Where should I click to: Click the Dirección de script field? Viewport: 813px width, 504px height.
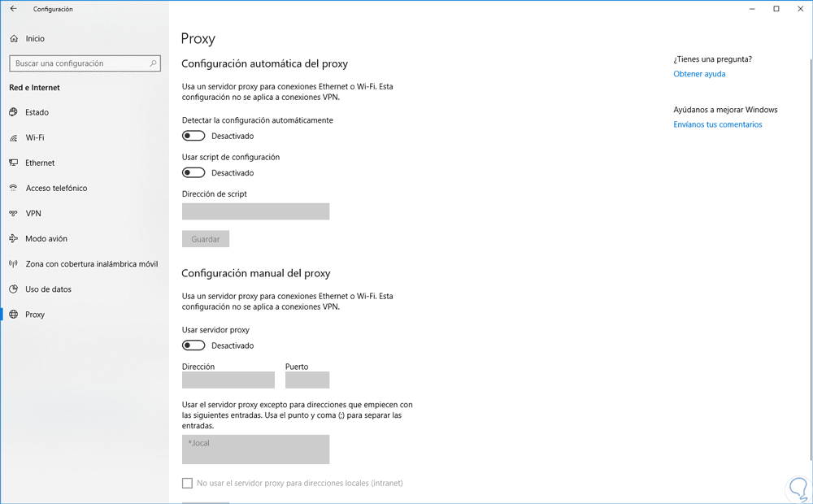tap(255, 211)
